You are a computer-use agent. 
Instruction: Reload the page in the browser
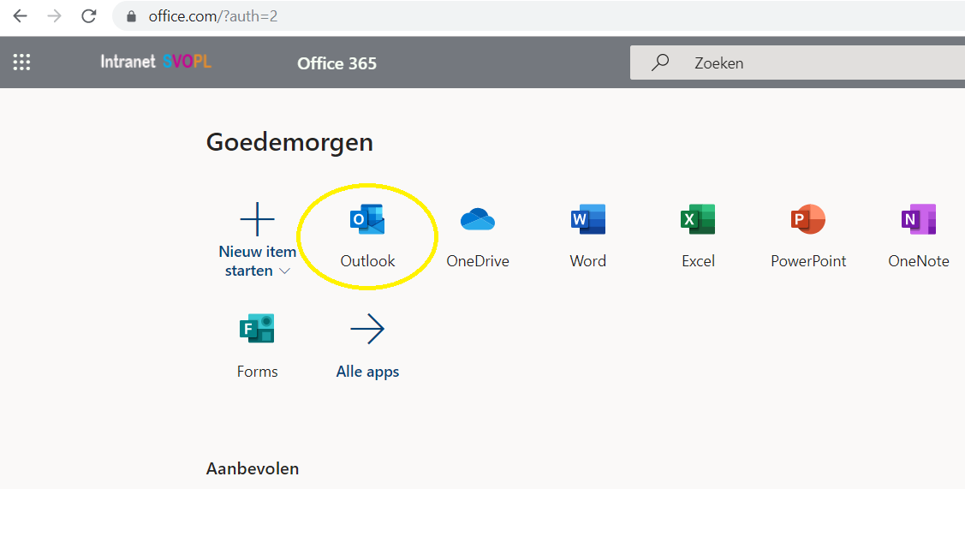coord(89,16)
